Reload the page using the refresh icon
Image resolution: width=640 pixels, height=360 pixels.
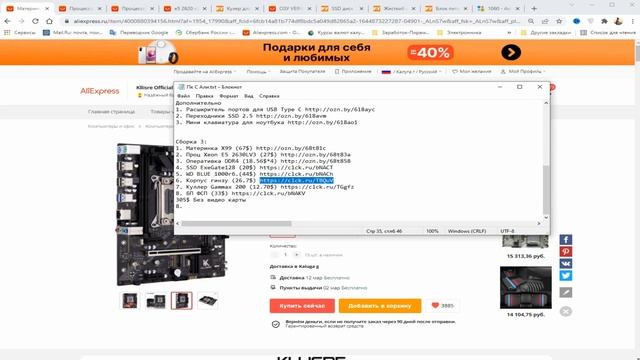(35, 21)
